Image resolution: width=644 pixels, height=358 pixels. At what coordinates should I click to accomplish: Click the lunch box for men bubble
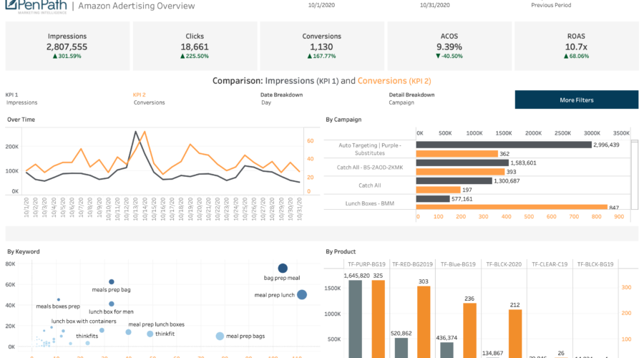coord(112,304)
